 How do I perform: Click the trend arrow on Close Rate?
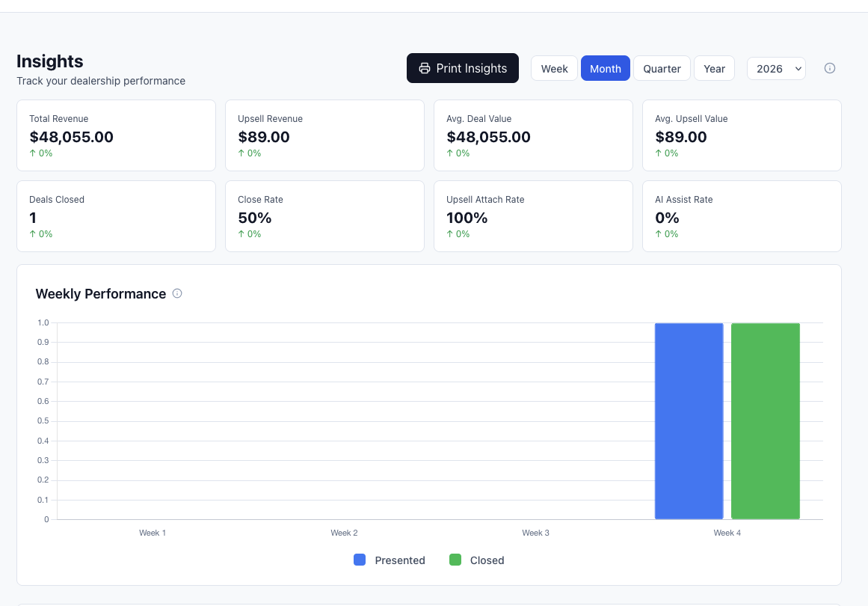tap(241, 233)
